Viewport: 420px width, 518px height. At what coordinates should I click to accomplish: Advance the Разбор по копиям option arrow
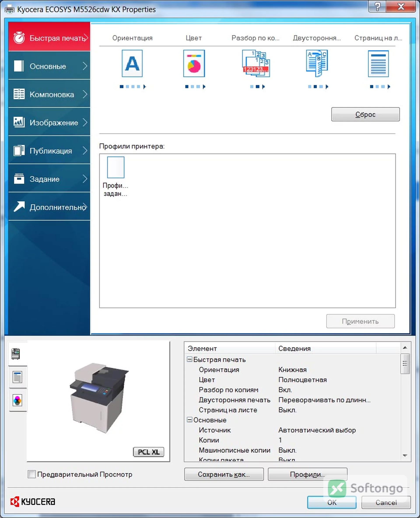coord(264,87)
